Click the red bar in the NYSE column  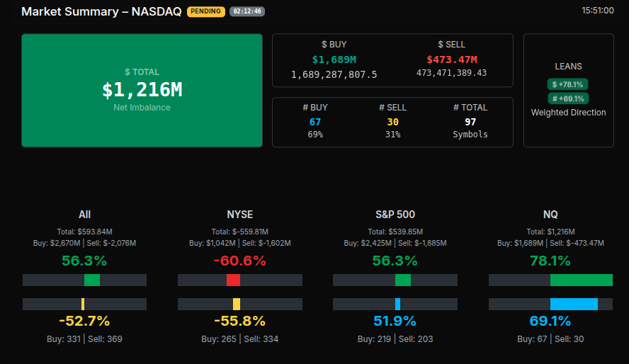tap(233, 280)
